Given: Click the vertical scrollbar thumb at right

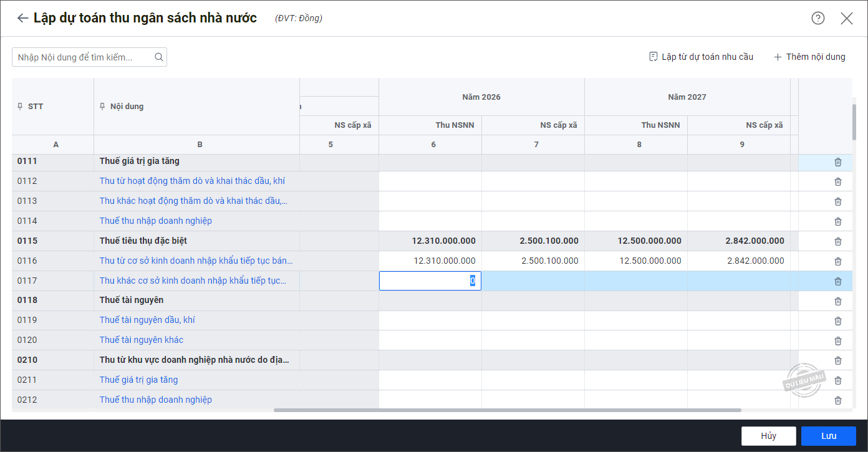Looking at the screenshot, I should (854, 122).
